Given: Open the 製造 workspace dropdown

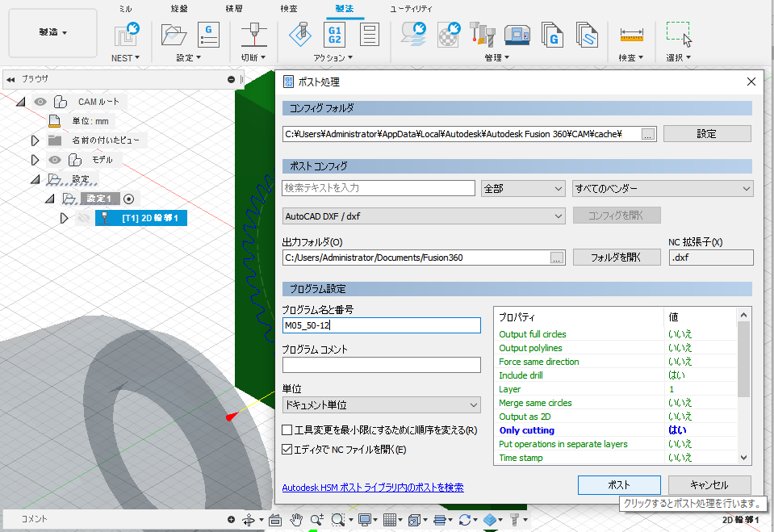Looking at the screenshot, I should click(x=52, y=32).
